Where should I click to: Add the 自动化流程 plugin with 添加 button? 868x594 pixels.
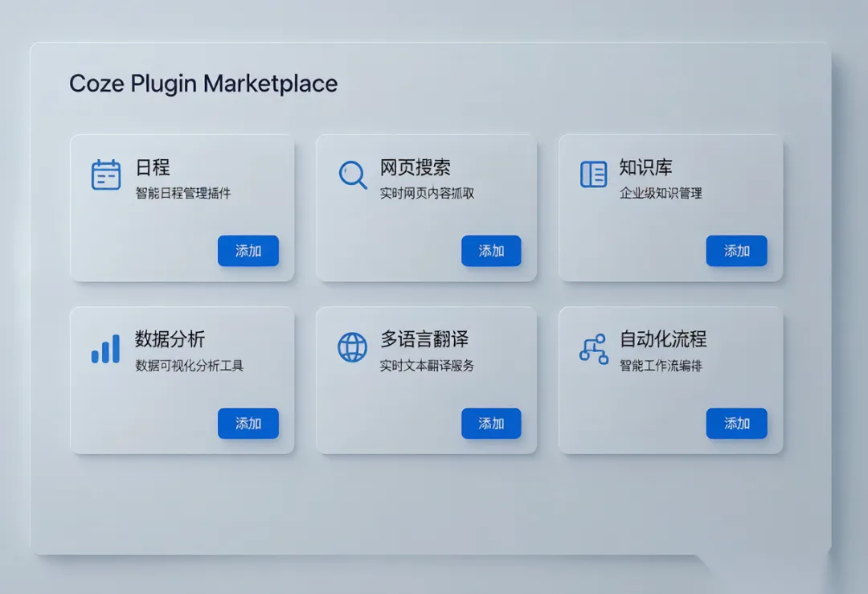(736, 424)
